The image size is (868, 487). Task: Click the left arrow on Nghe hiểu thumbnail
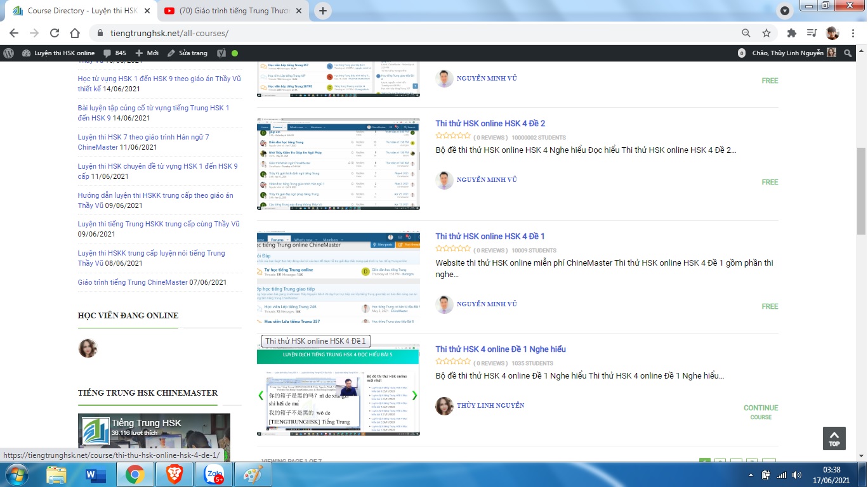point(261,396)
